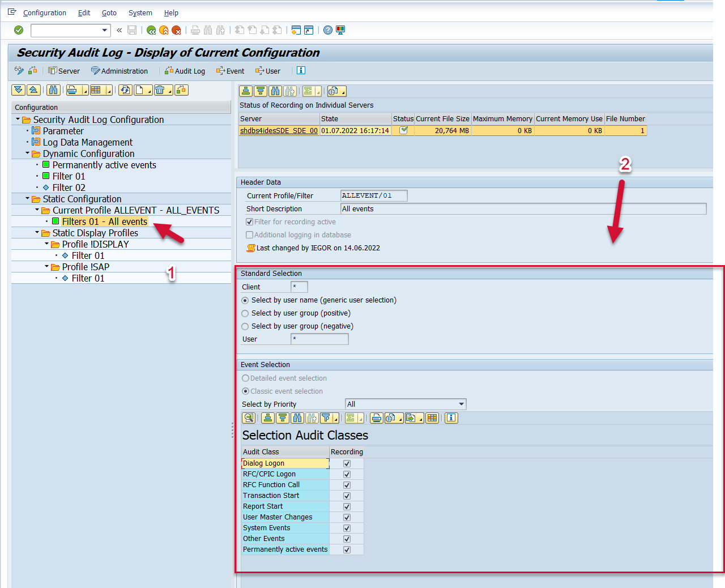
Task: Click the trash delete icon in tree toolbar
Action: pos(160,90)
